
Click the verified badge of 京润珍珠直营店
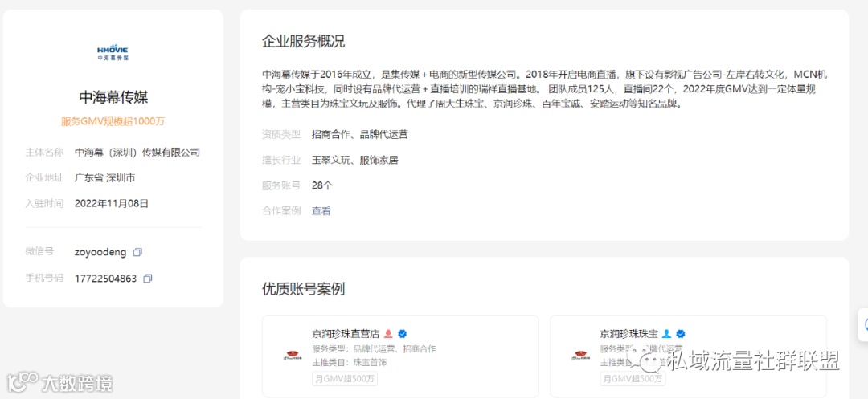click(403, 333)
